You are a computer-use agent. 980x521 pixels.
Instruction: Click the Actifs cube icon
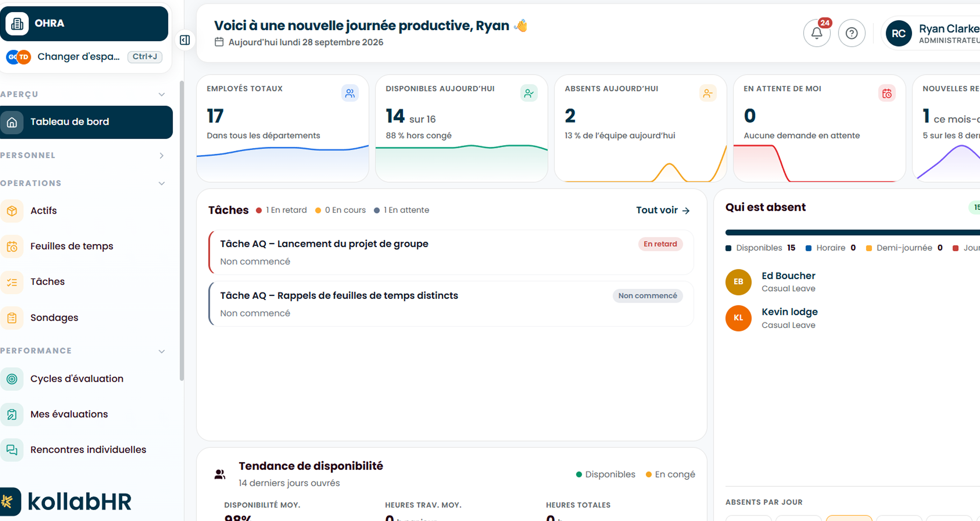coord(12,211)
